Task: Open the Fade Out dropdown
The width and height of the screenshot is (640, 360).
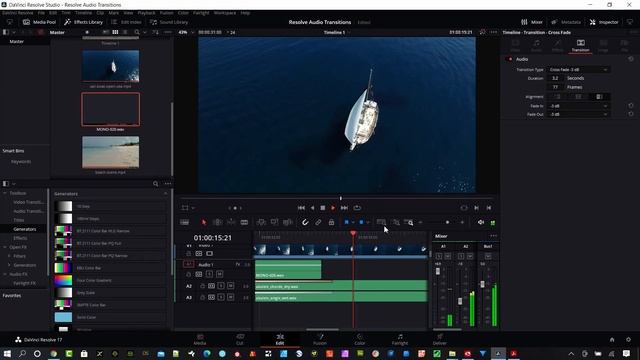Action: [578, 114]
